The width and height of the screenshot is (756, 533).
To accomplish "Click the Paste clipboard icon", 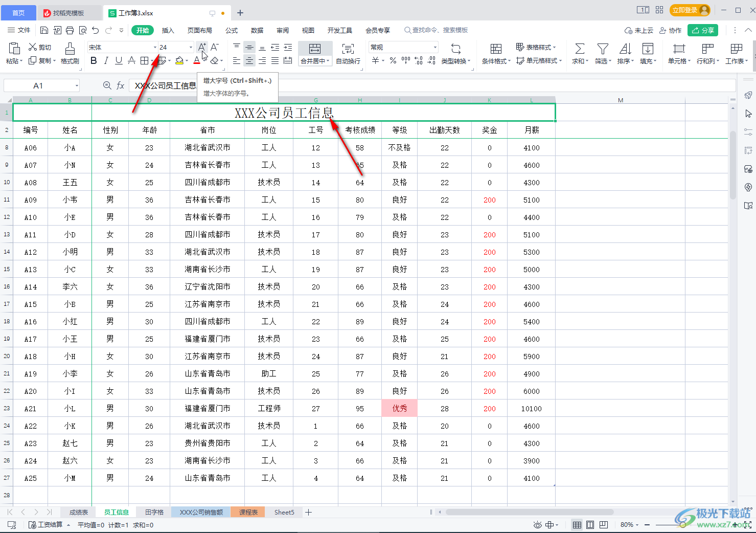I will (x=14, y=48).
